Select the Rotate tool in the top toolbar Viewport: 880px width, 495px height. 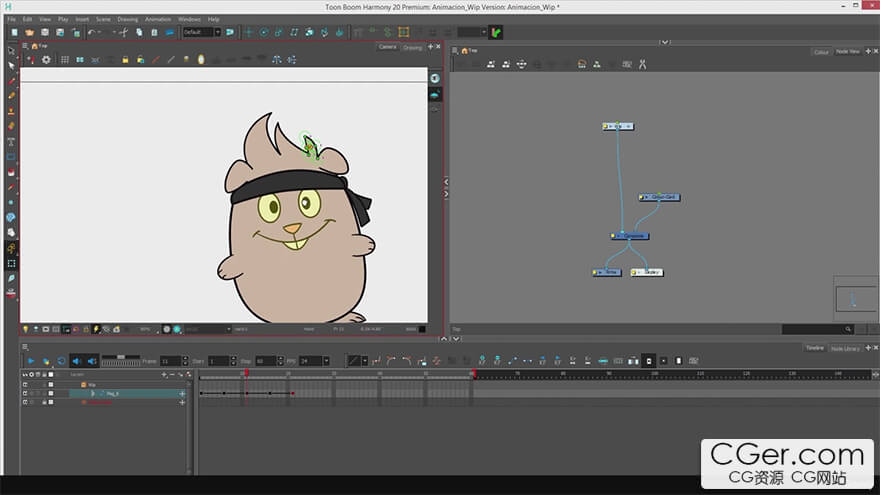pos(264,33)
